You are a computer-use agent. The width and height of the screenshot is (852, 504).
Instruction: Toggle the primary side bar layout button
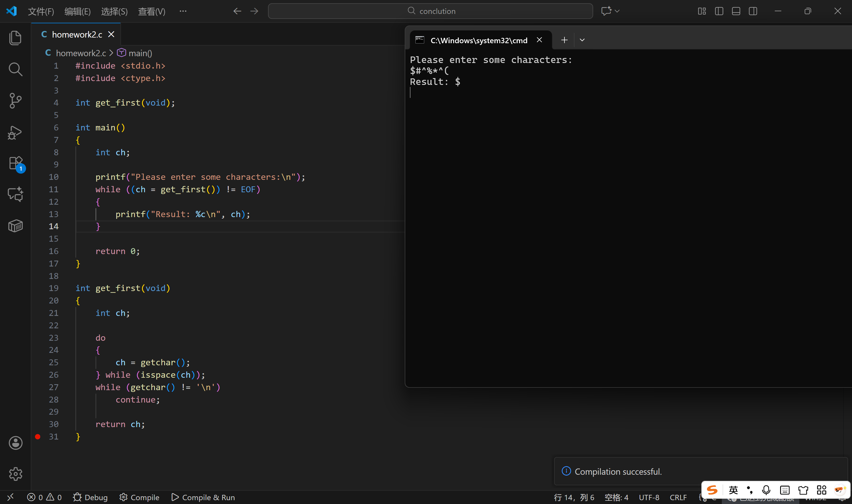click(x=719, y=11)
